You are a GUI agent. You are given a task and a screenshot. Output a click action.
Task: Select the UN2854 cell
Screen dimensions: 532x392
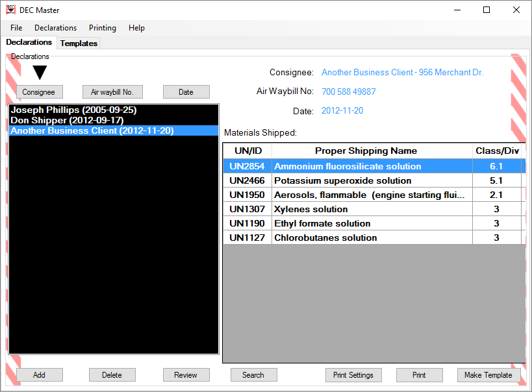[247, 166]
